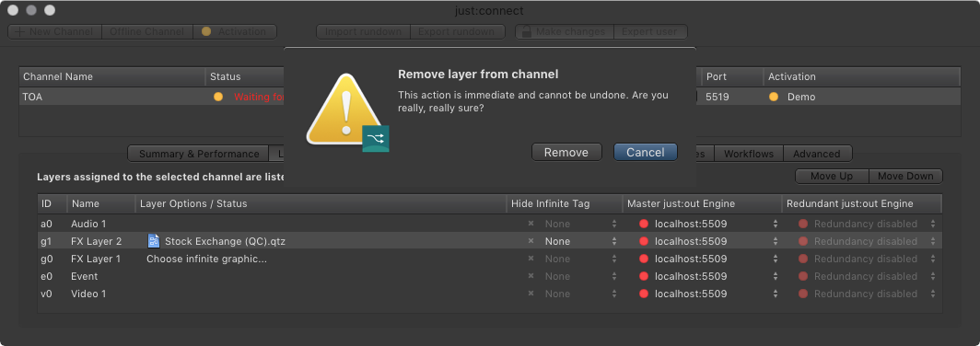The height and width of the screenshot is (346, 980).
Task: Click the New Channel toolbar button
Action: pyautogui.click(x=54, y=31)
